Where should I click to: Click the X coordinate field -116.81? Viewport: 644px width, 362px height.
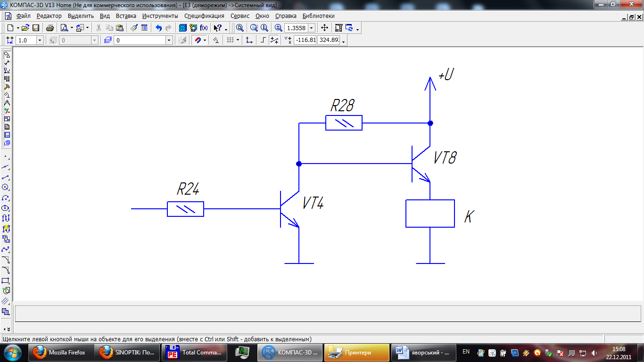(x=305, y=41)
